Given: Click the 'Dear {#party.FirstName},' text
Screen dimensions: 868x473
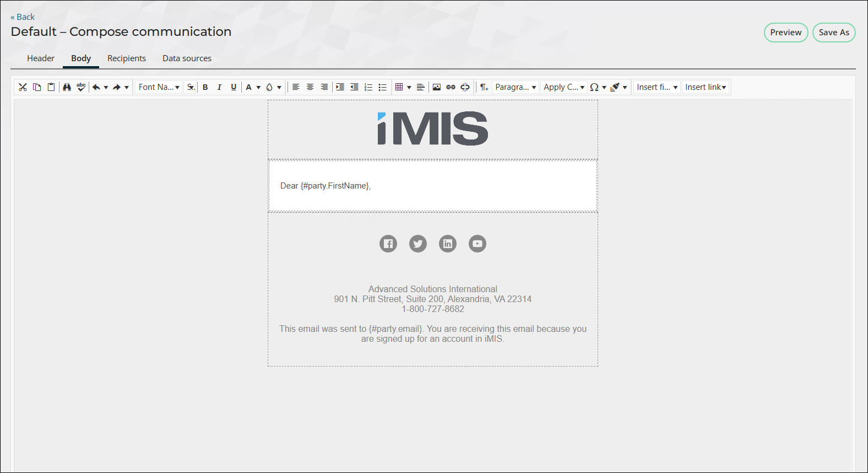Looking at the screenshot, I should [325, 186].
